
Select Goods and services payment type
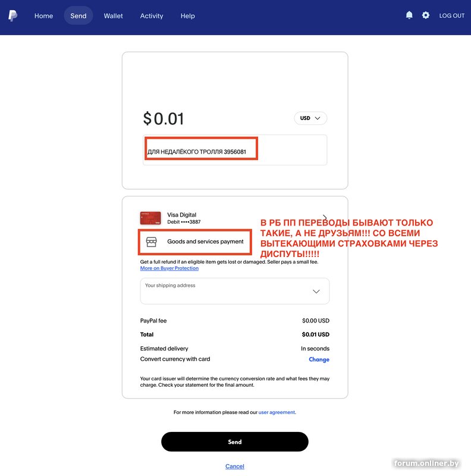(x=195, y=242)
